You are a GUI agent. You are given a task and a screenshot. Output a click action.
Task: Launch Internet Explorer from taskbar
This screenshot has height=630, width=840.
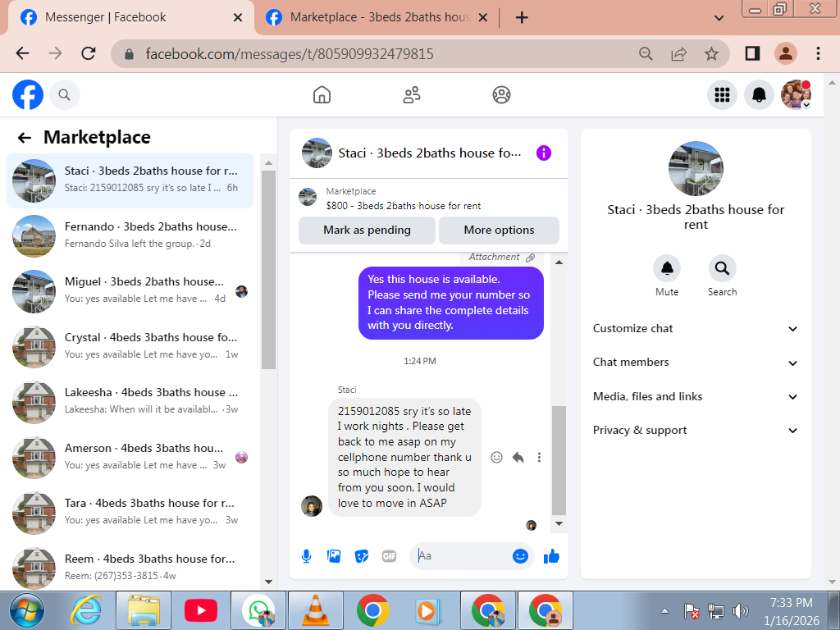(x=87, y=610)
